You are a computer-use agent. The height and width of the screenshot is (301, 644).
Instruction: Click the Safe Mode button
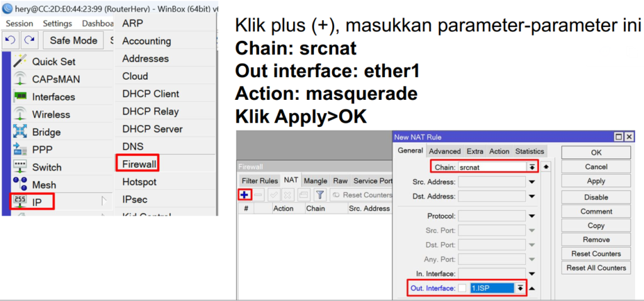tap(74, 40)
